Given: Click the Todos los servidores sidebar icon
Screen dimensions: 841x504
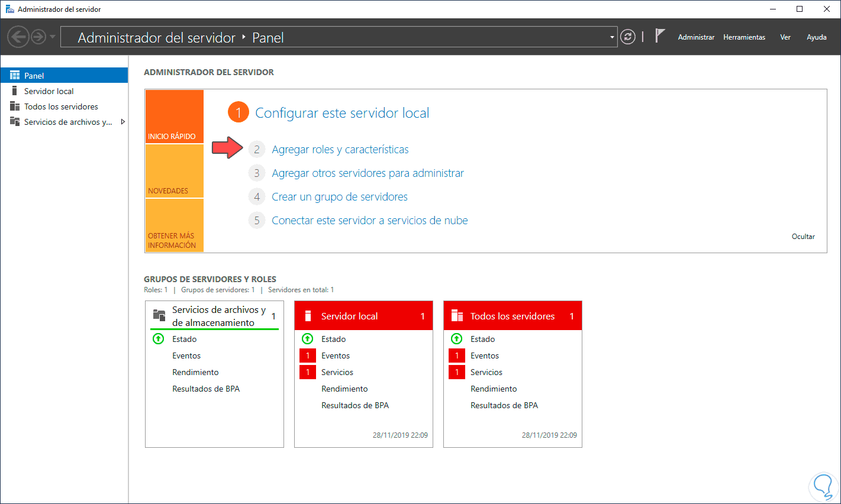Looking at the screenshot, I should coord(15,106).
